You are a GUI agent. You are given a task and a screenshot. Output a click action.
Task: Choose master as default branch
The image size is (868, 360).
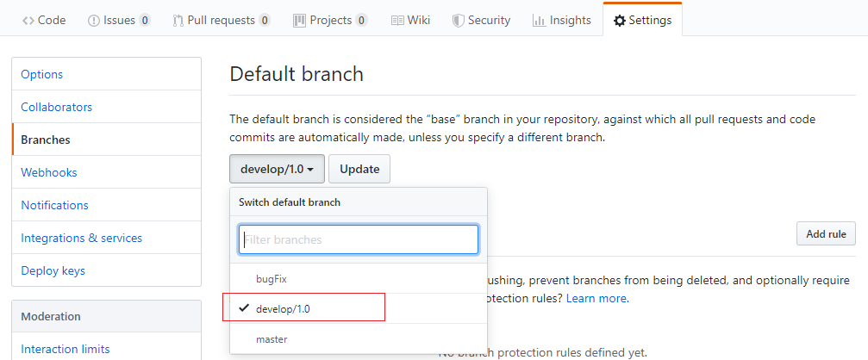point(272,339)
